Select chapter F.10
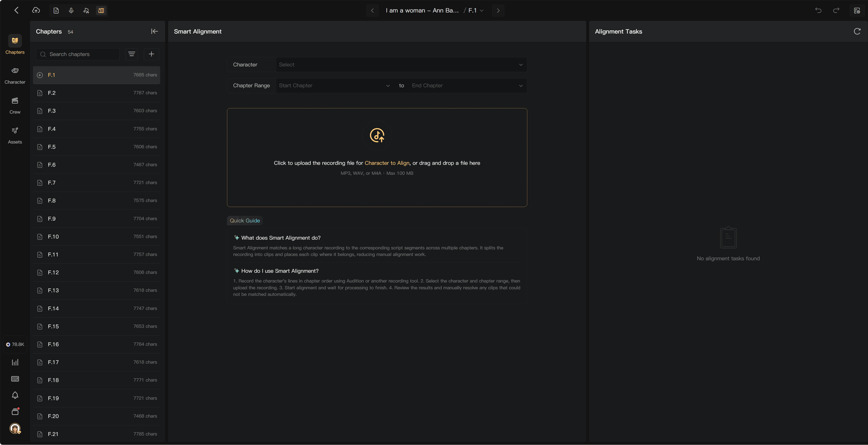Viewport: 868px width, 445px height. 96,237
